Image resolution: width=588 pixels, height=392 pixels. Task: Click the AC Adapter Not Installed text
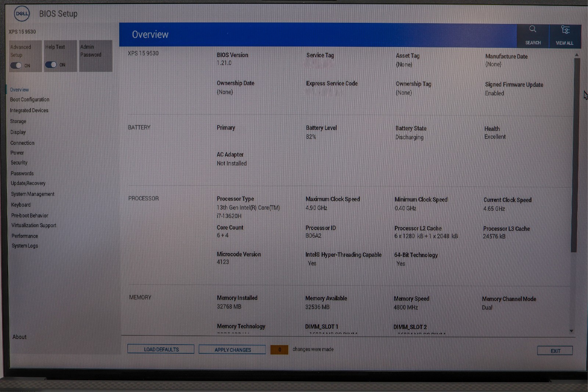[x=232, y=164]
